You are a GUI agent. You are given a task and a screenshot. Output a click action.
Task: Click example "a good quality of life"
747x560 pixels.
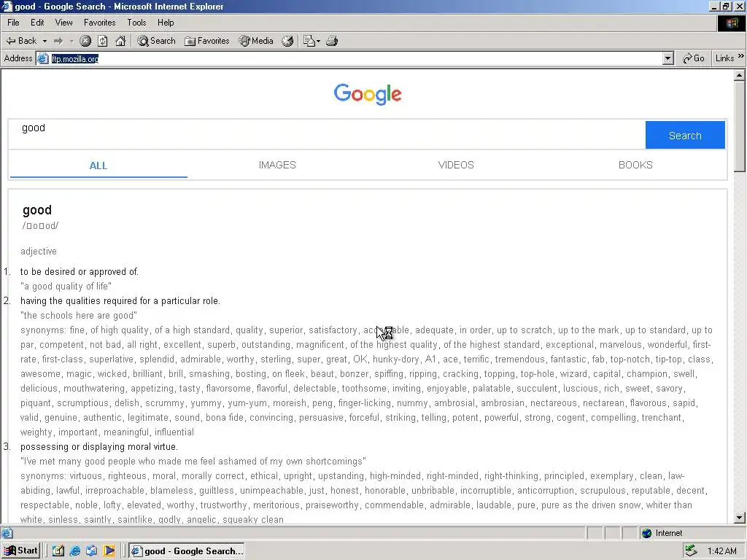pos(66,286)
